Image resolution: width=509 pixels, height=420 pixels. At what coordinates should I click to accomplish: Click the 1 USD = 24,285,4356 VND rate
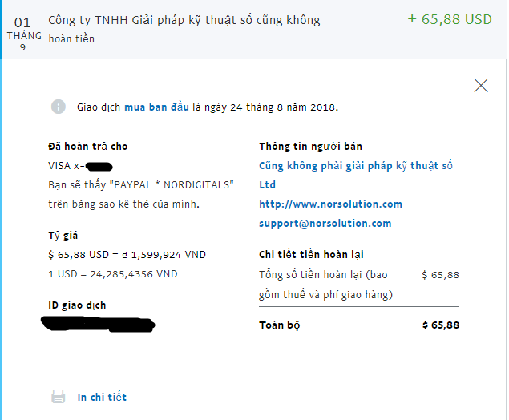coord(113,274)
